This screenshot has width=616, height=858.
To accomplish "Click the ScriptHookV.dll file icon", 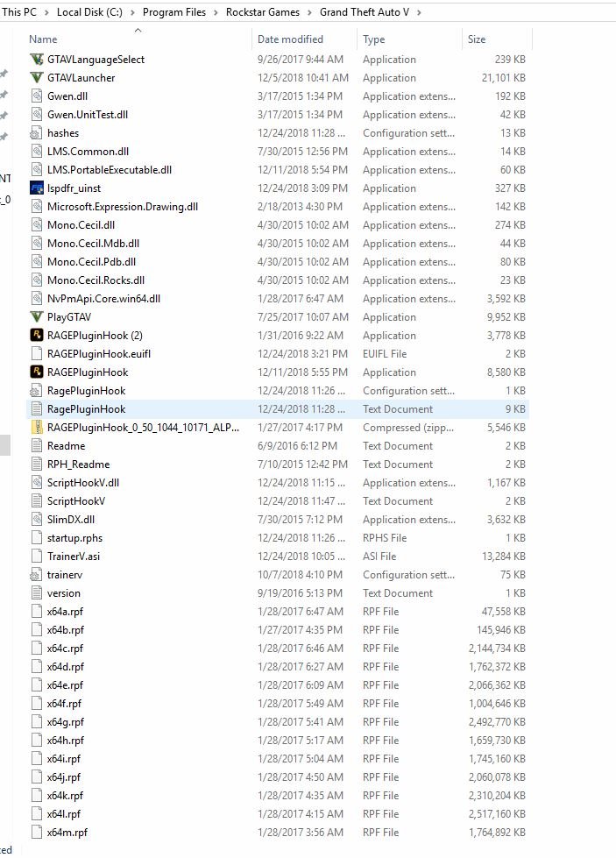I will (x=37, y=483).
